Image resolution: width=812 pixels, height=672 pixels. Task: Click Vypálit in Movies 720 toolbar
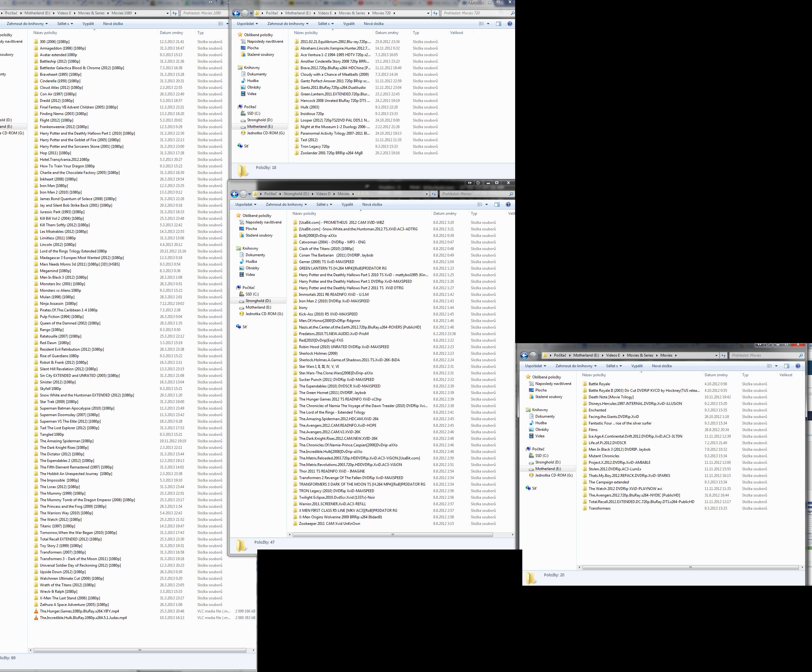(x=349, y=24)
